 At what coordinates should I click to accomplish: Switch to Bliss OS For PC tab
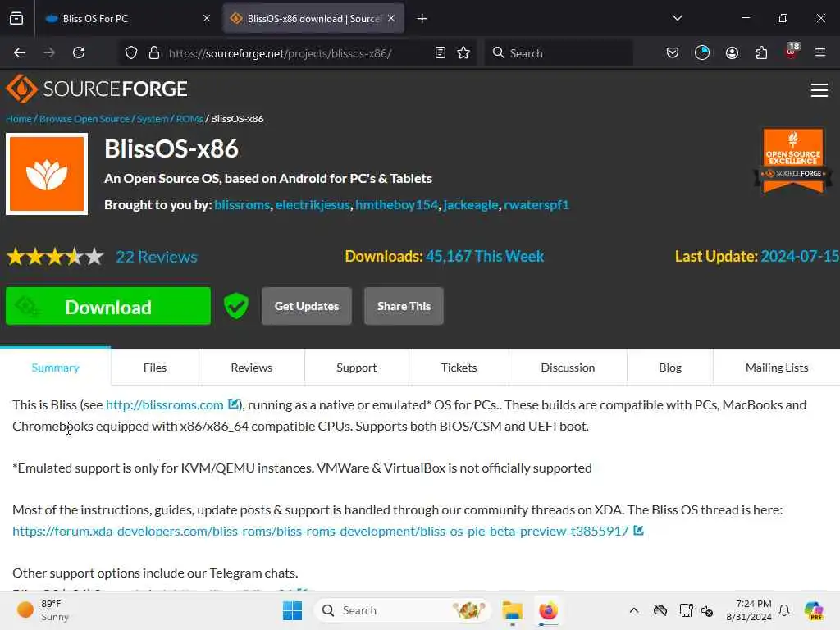coord(126,18)
